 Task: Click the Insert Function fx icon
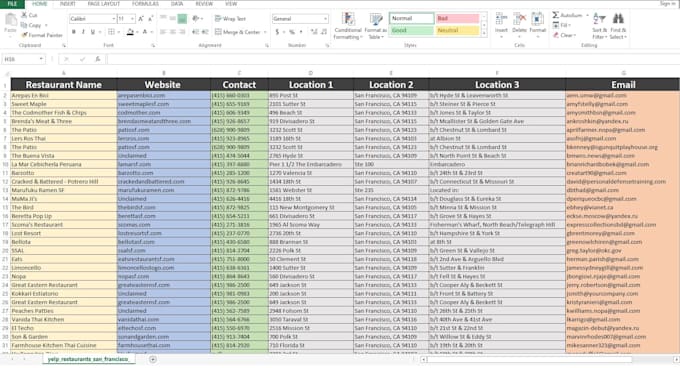tap(98, 59)
